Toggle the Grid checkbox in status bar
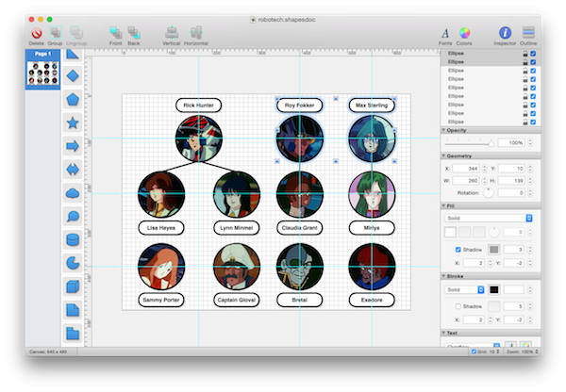The image size is (566, 392). pos(474,351)
